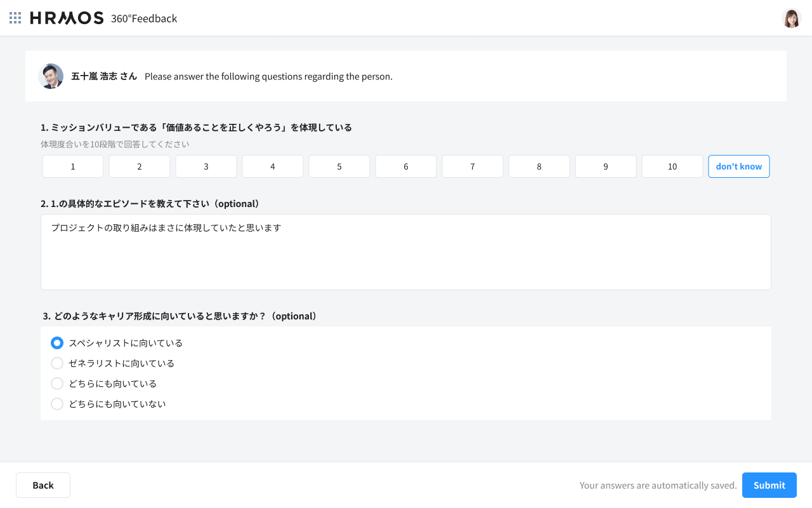Click the 360°Feedback title text
This screenshot has width=812, height=508.
coord(144,18)
